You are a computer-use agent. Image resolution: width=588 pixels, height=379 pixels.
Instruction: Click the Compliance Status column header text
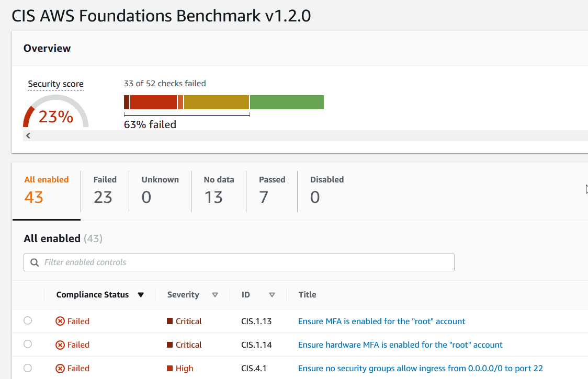click(x=92, y=295)
